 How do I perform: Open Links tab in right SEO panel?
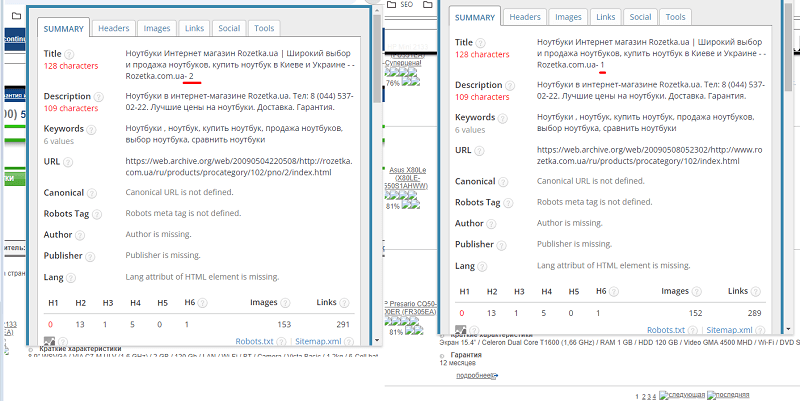[x=606, y=17]
